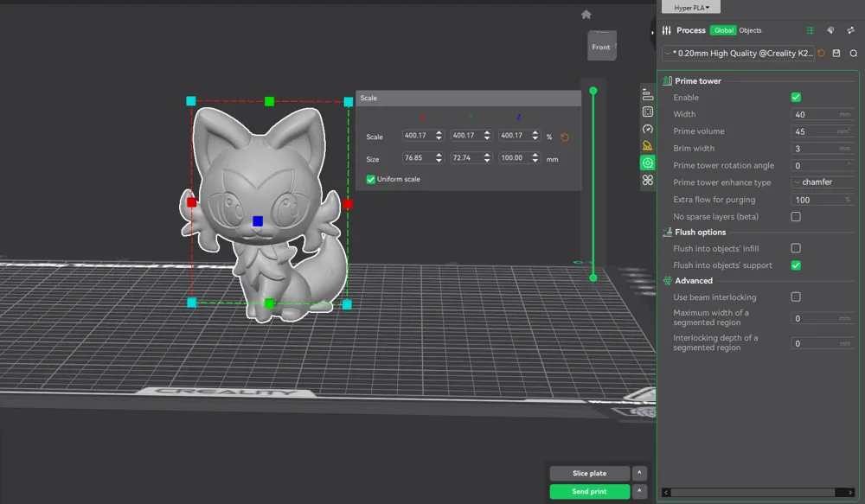This screenshot has width=865, height=504.
Task: Increase Y size with up stepper
Action: [x=487, y=156]
